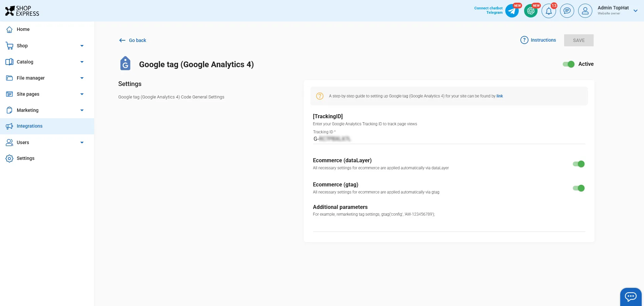
Task: Open Site pages menu item
Action: [x=47, y=94]
